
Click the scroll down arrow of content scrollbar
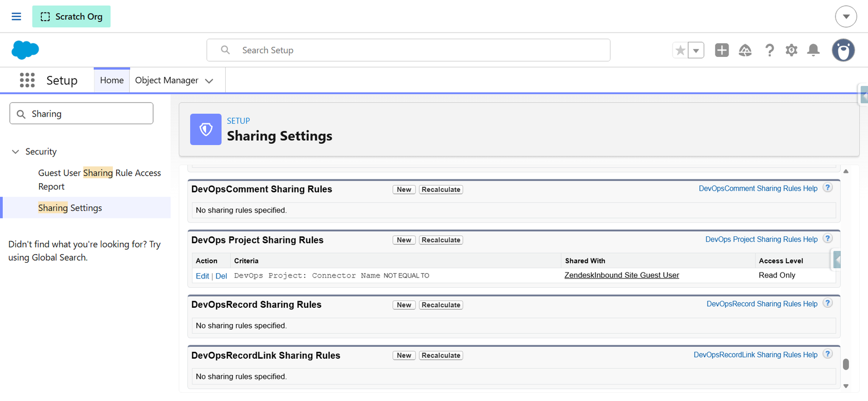point(846,386)
